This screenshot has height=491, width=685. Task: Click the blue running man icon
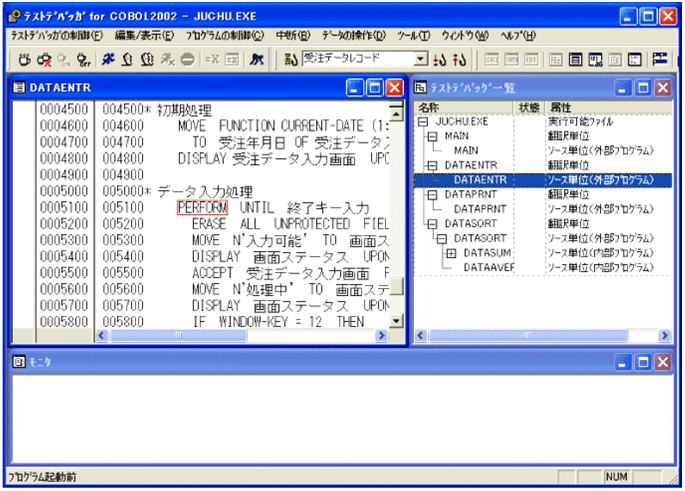pos(108,59)
